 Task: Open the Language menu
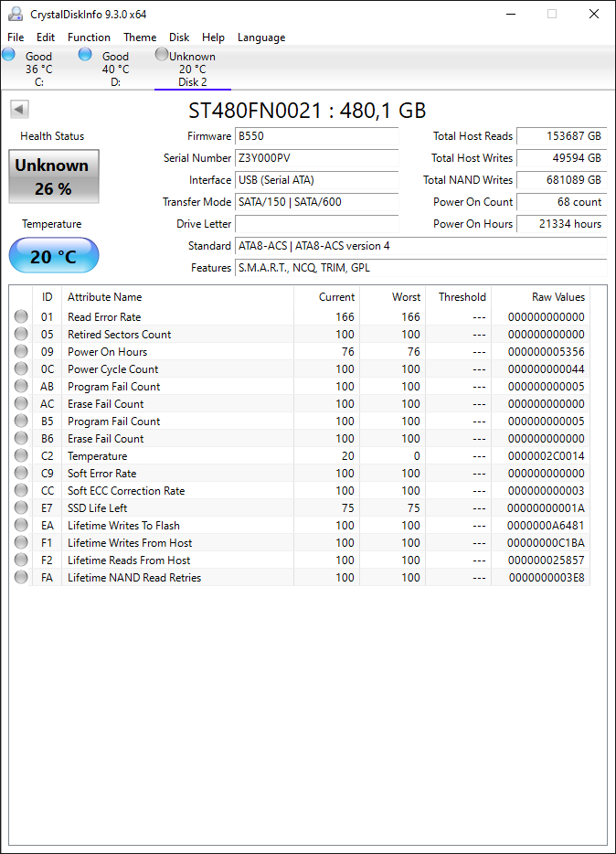point(261,37)
